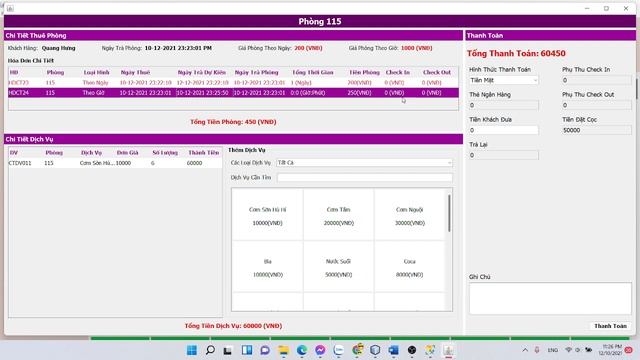
Task: Click the Ghi Chú notes text area
Action: coord(550,298)
